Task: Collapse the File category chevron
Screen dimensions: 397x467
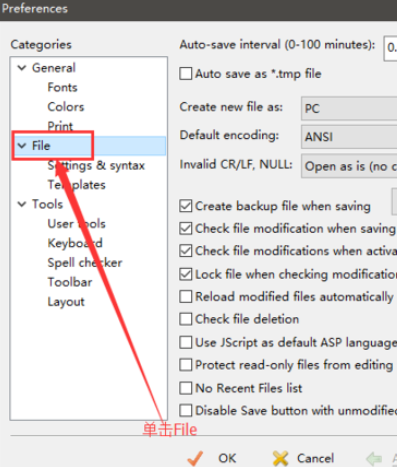Action: [22, 146]
